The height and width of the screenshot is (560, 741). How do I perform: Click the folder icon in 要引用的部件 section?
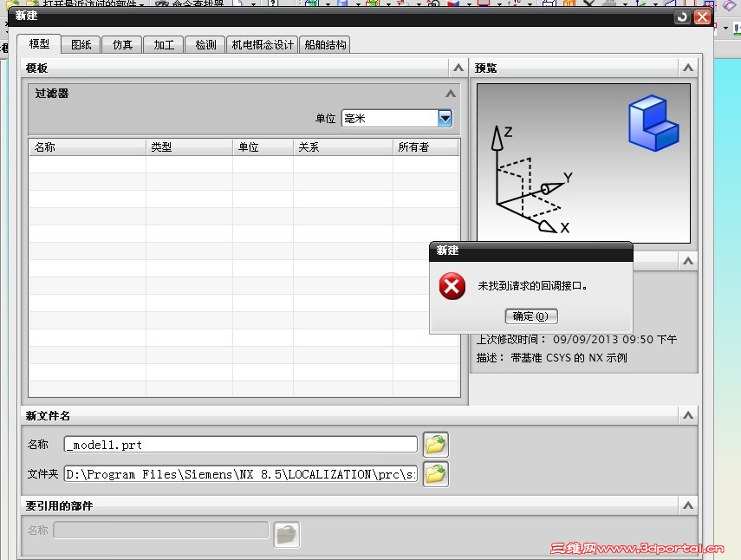[287, 535]
